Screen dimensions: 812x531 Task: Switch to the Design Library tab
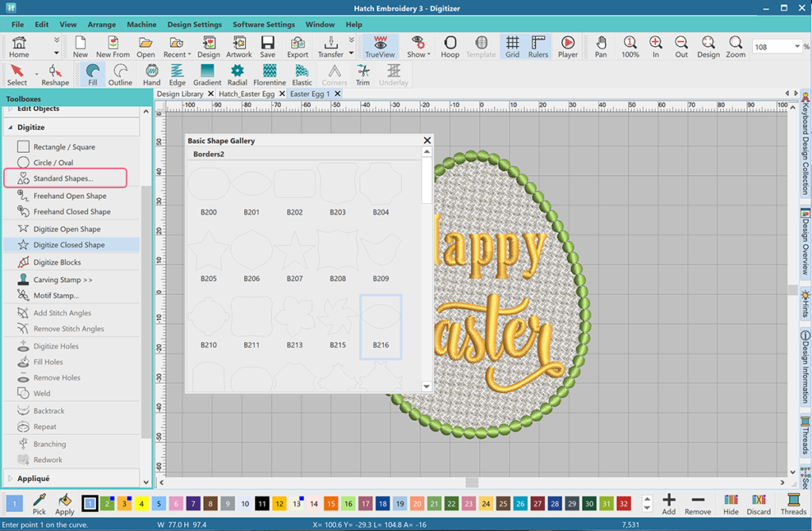(x=180, y=94)
